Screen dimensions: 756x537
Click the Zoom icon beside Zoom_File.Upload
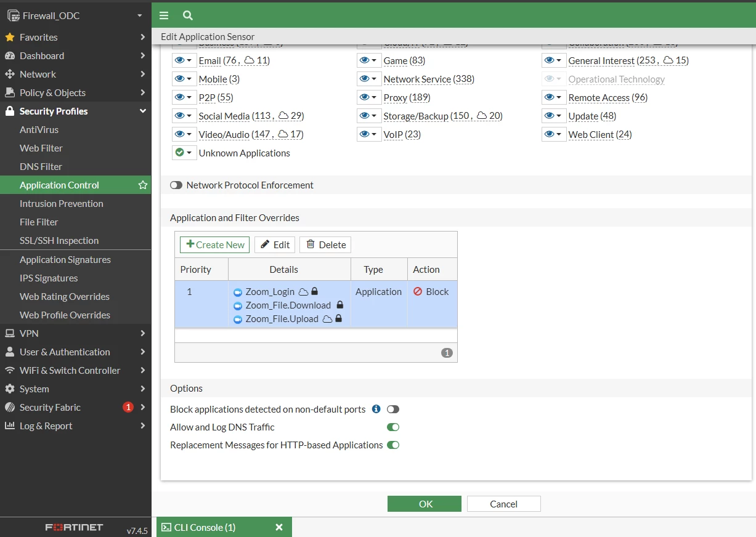point(238,319)
